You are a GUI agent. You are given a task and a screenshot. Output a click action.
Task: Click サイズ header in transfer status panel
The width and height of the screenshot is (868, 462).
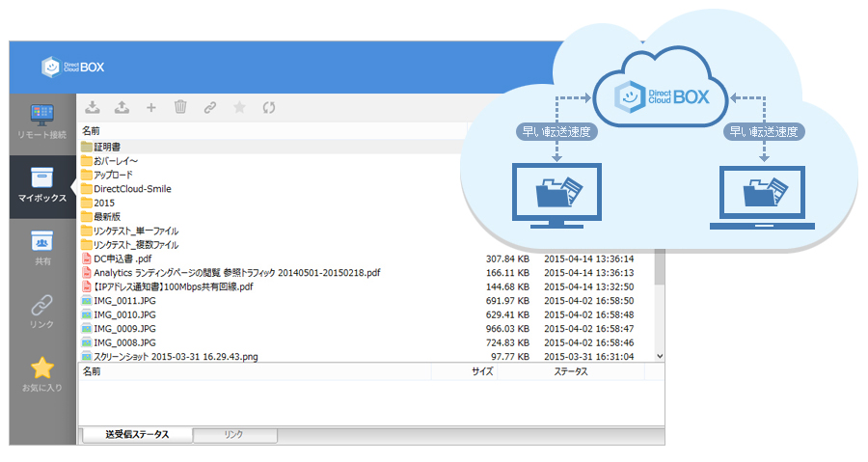click(x=482, y=371)
